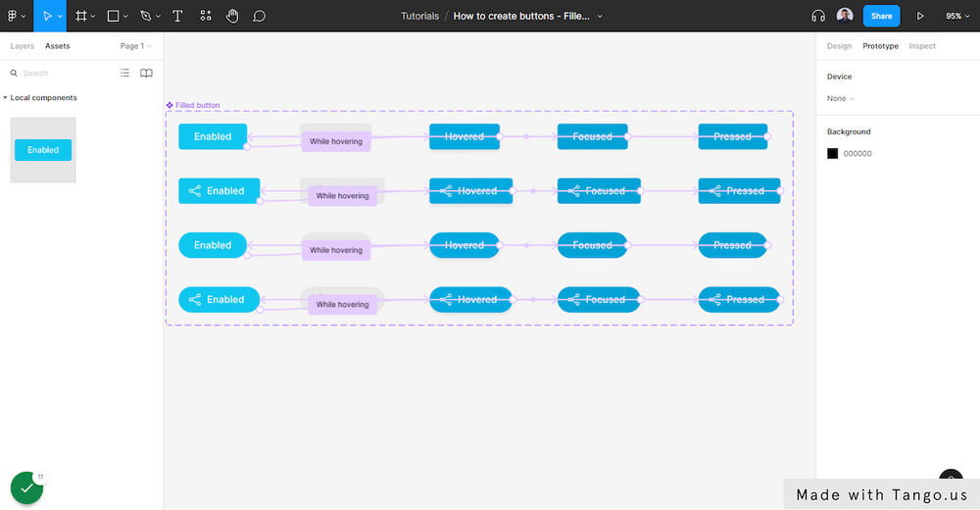Click the search magnifier icon
Viewport: 980px width, 510px height.
pyautogui.click(x=14, y=74)
